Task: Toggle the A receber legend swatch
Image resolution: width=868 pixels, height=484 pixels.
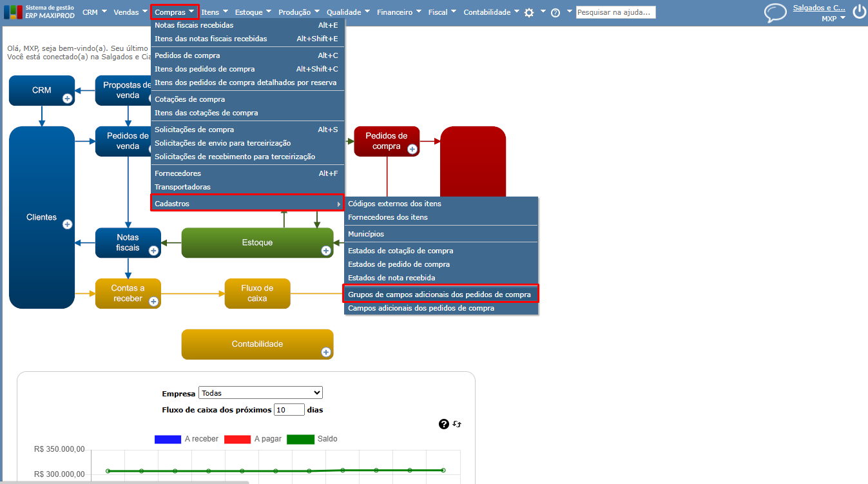Action: [167, 440]
